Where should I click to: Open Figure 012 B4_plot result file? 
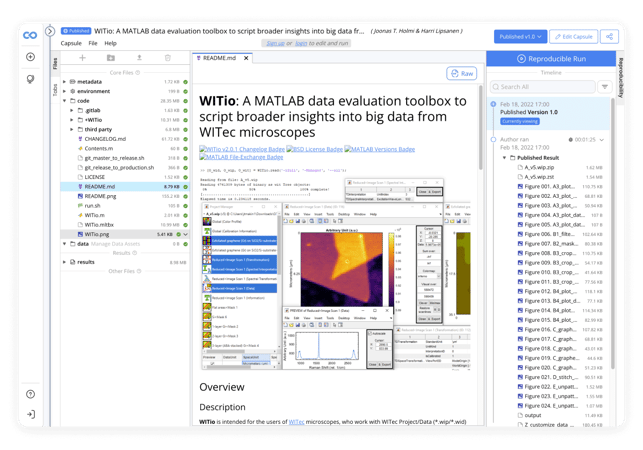[x=549, y=291]
